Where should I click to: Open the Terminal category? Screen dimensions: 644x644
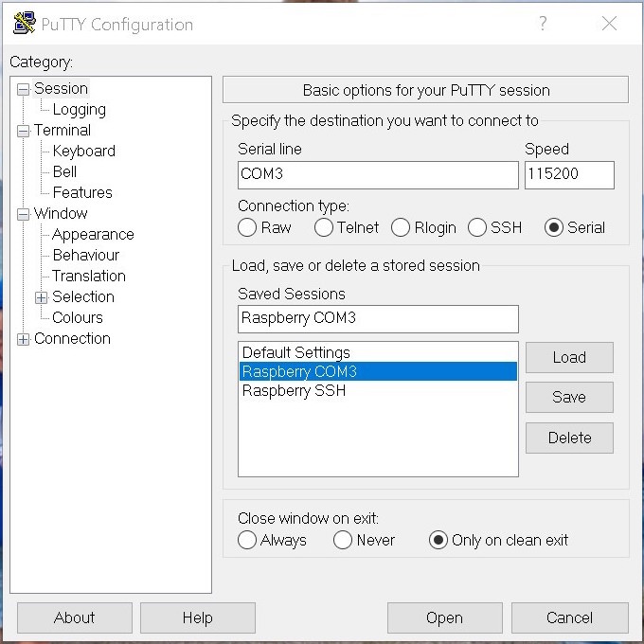click(x=62, y=130)
